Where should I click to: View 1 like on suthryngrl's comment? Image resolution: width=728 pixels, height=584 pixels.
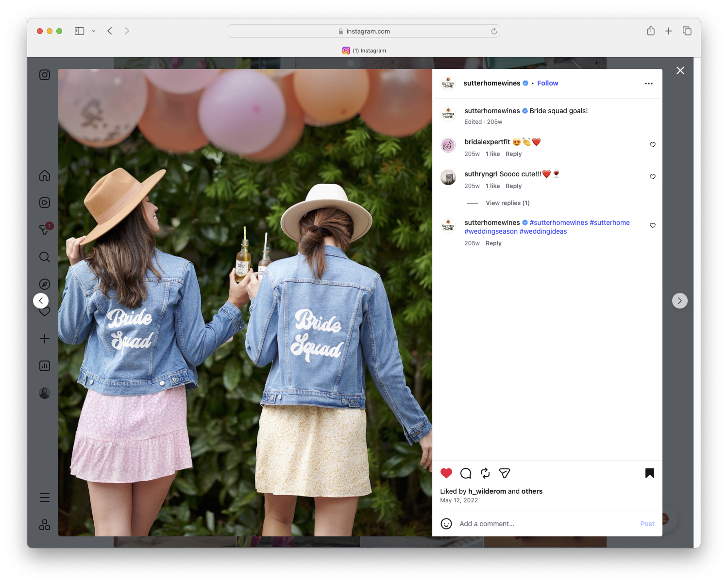click(x=493, y=186)
